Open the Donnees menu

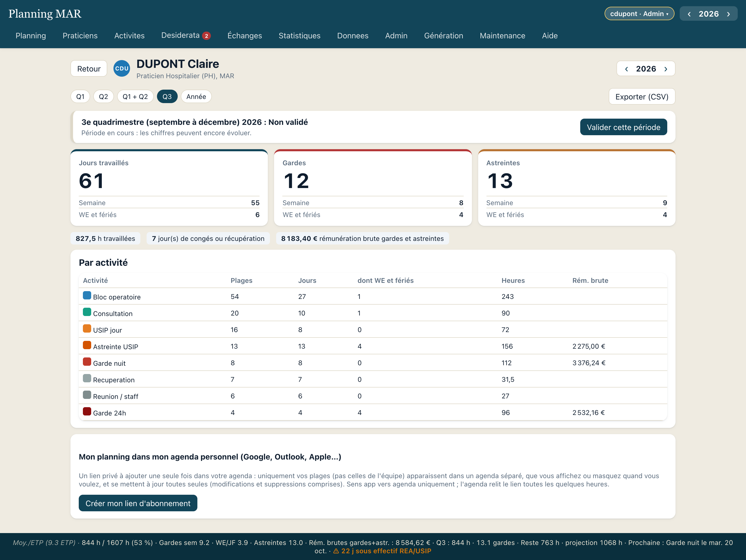pyautogui.click(x=353, y=36)
